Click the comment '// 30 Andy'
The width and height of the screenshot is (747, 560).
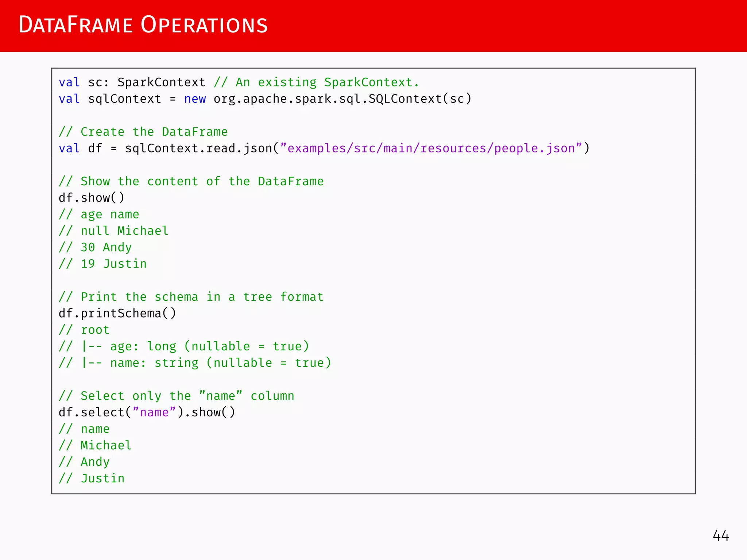[95, 247]
